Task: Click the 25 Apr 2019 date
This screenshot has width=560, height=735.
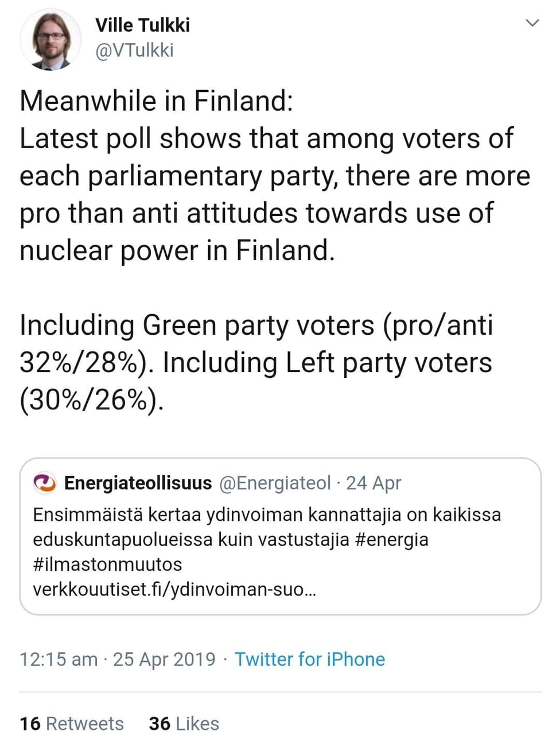Action: pos(164,659)
